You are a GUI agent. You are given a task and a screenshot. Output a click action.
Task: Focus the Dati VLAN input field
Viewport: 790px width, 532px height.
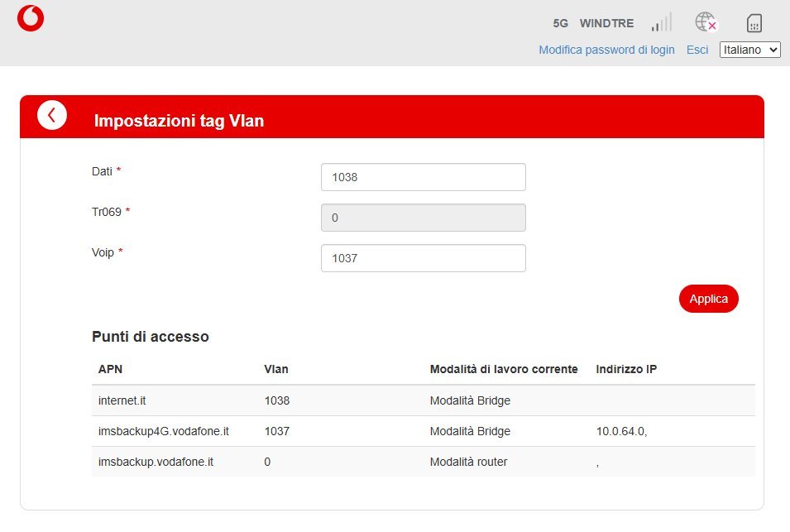pyautogui.click(x=423, y=177)
